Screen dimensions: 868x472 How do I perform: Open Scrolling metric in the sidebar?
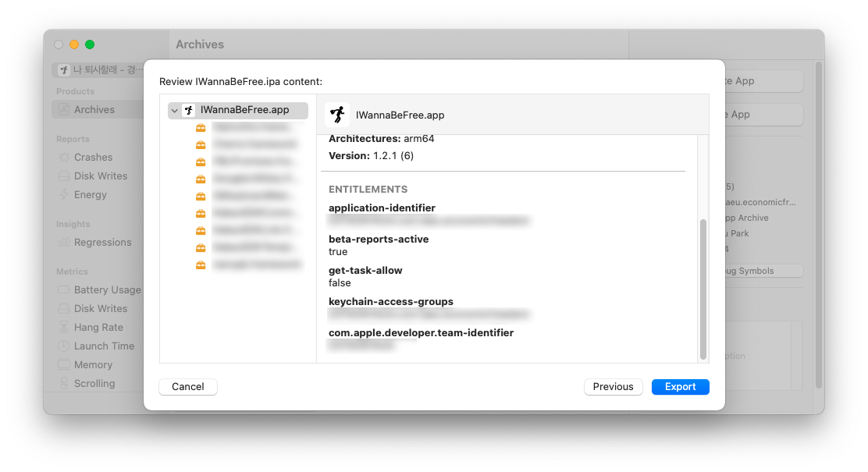tap(94, 384)
